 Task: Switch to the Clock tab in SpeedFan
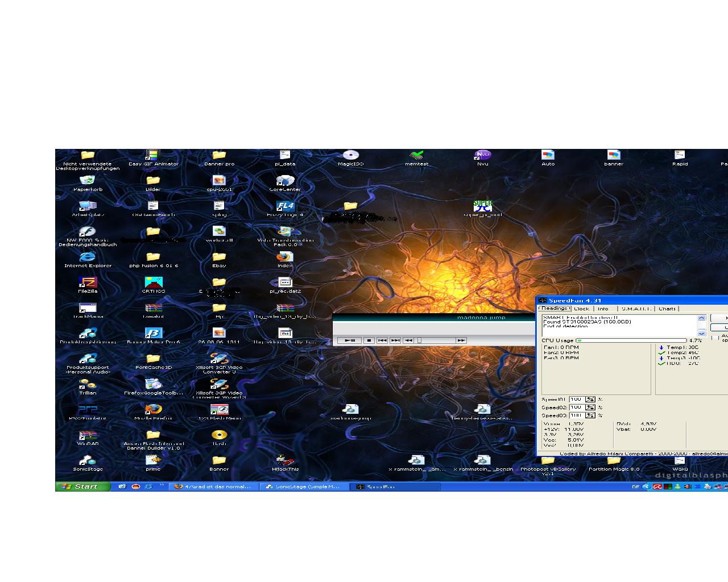tap(581, 309)
